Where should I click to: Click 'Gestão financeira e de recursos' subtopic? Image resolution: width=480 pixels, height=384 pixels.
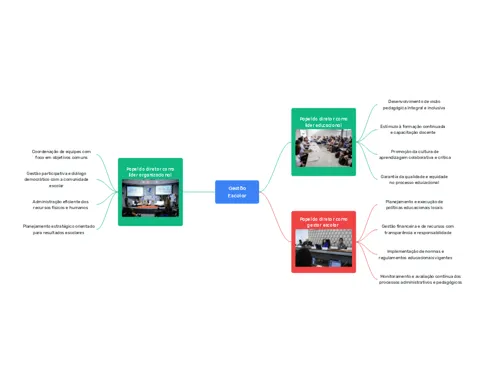point(418,229)
